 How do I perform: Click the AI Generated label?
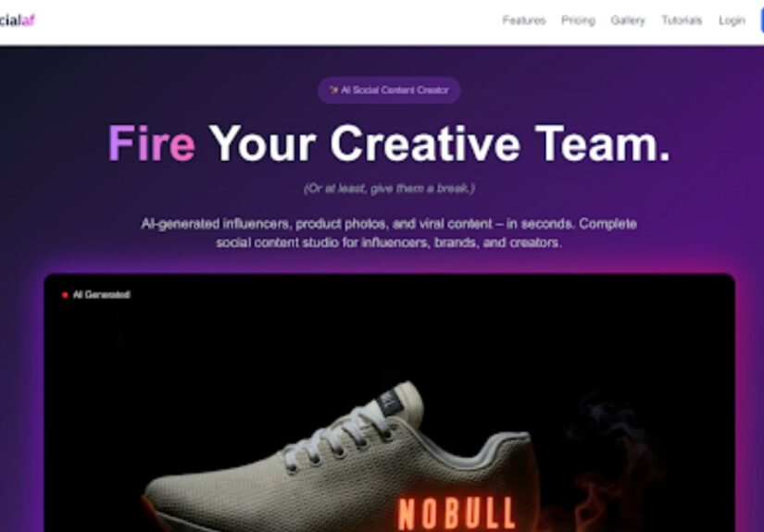(x=101, y=294)
